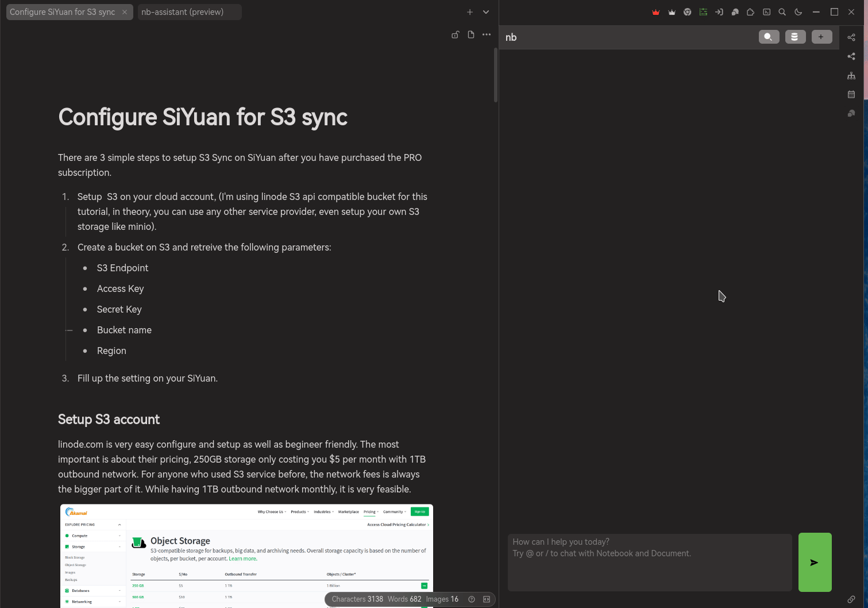The height and width of the screenshot is (608, 868).
Task: Click the database icon in the nb panel
Action: pos(795,37)
